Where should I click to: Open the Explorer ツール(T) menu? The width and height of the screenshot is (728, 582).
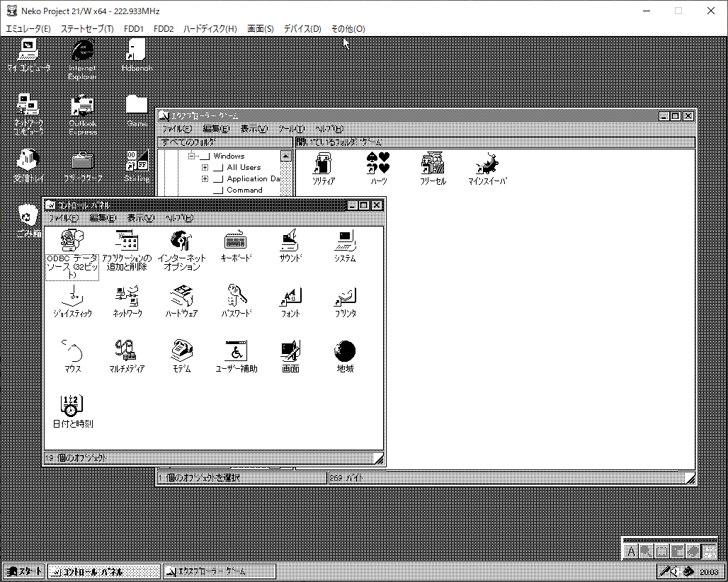click(291, 129)
